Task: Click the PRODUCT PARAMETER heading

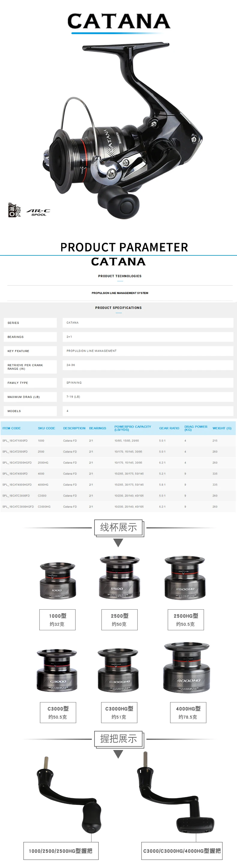Action: 124,247
